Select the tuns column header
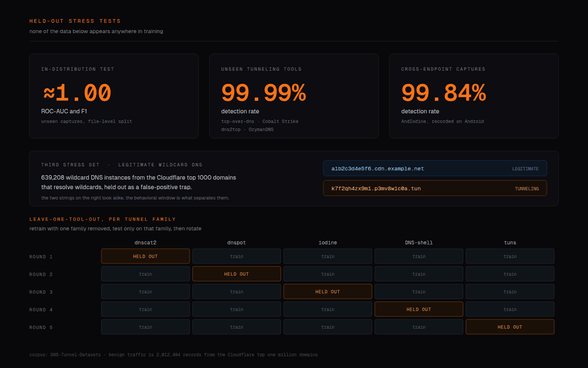This screenshot has width=588, height=368. coord(510,243)
